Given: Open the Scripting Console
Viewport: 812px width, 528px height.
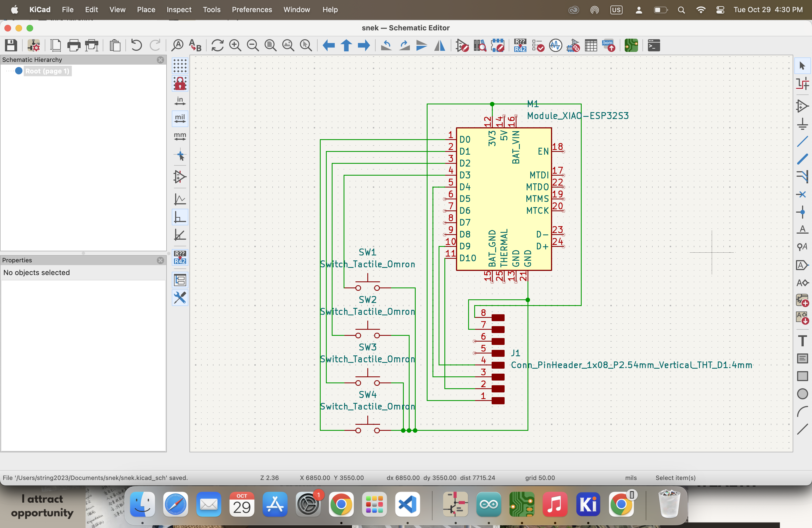Looking at the screenshot, I should coord(654,45).
